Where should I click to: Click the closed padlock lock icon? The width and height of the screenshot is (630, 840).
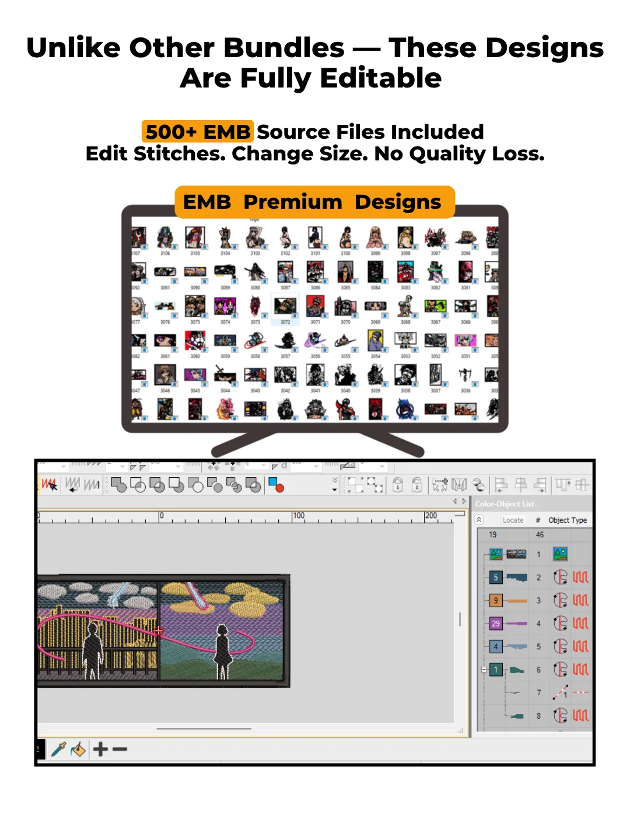click(398, 485)
